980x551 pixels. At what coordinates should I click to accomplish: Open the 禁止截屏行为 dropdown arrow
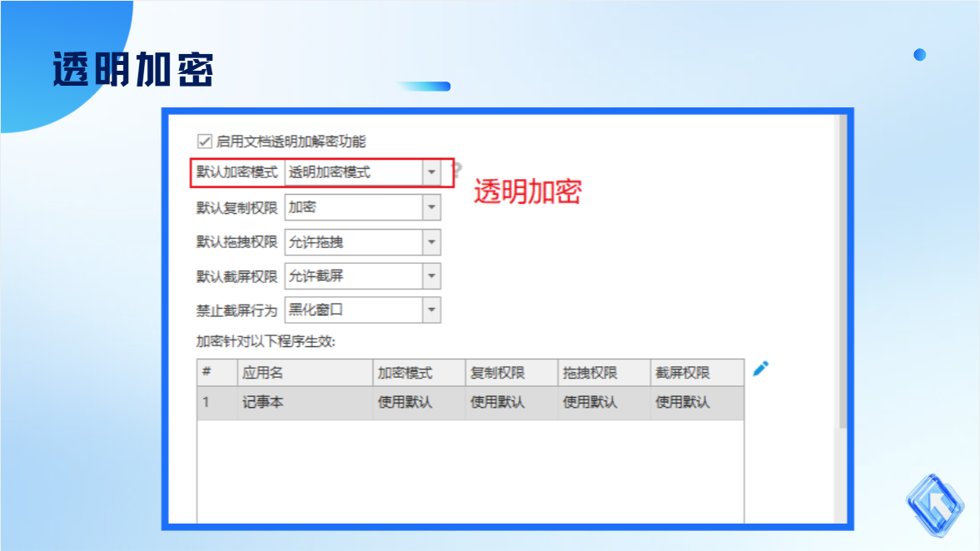pyautogui.click(x=431, y=310)
